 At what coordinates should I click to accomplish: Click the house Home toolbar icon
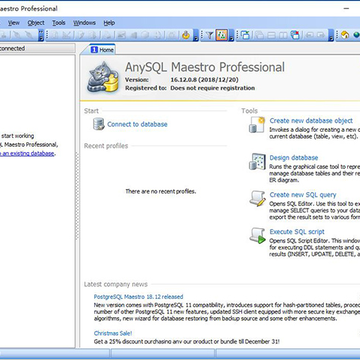[x=345, y=35]
